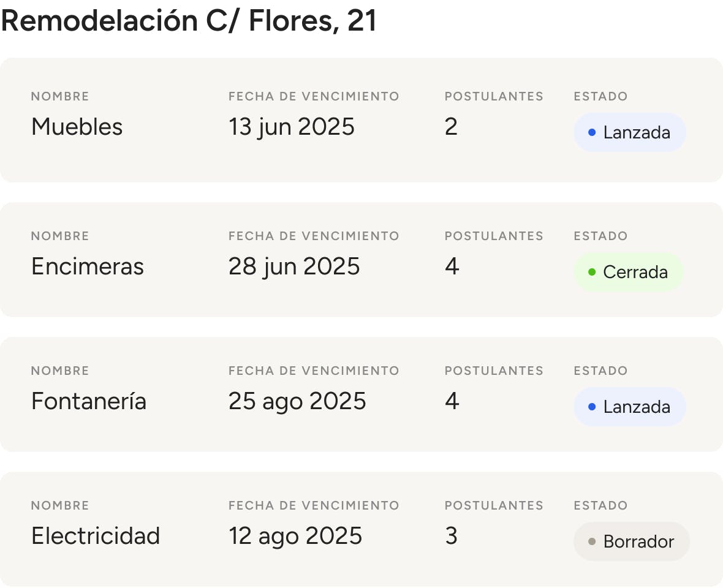723x588 pixels.
Task: Click the Borrador status badge
Action: [631, 541]
